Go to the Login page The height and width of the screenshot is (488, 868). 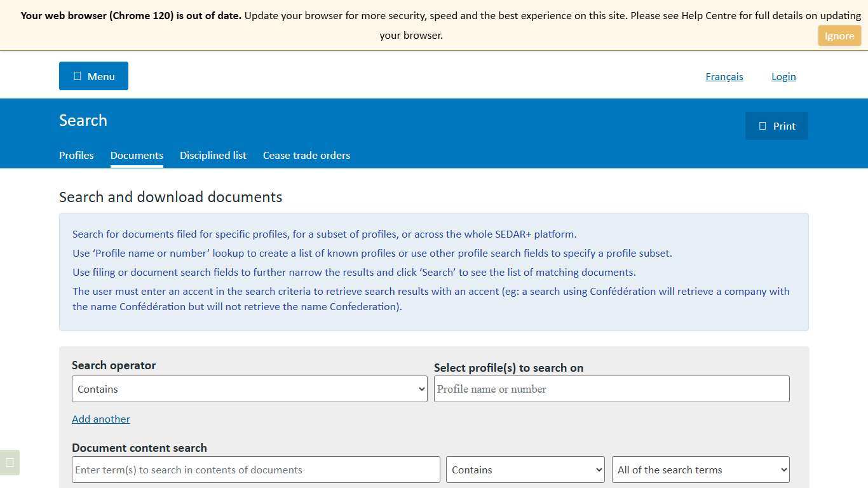click(783, 76)
